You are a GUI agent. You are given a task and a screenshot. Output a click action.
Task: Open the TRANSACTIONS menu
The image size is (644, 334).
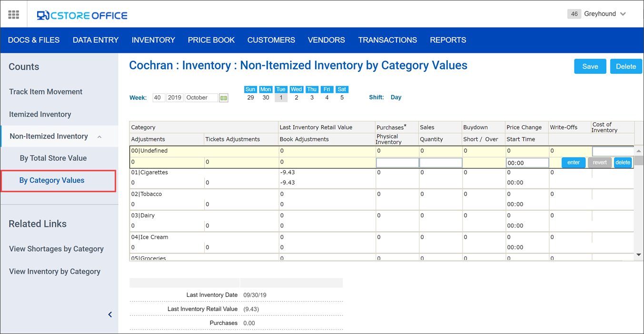387,40
